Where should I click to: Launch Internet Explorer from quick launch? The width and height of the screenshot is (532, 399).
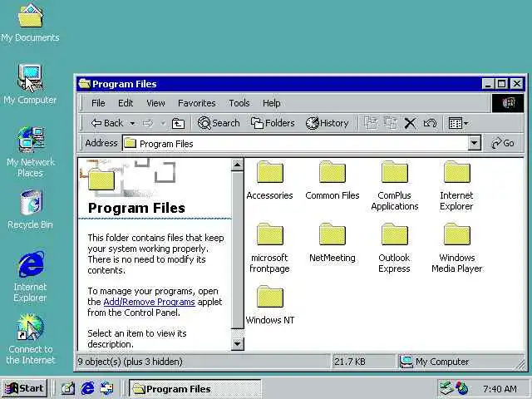pos(87,388)
